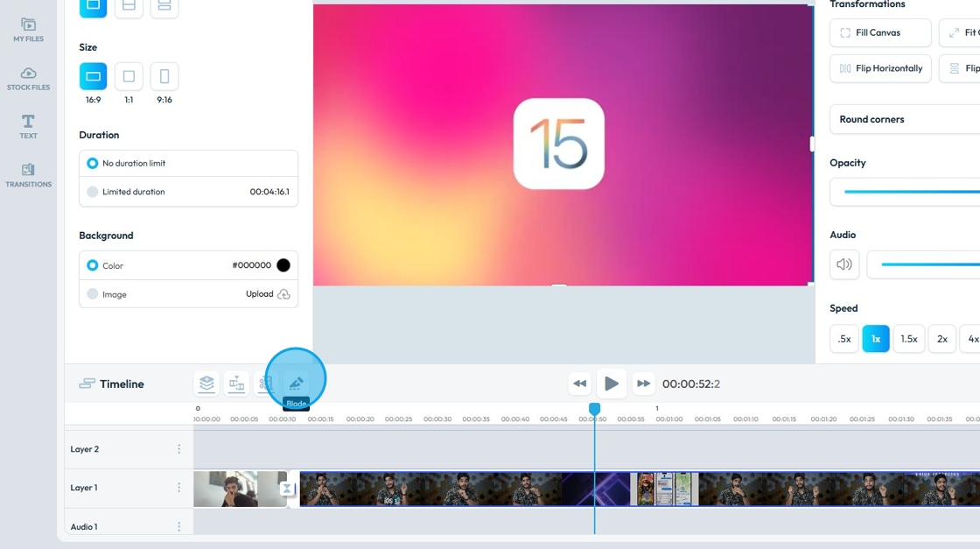
Task: Select the 16:9 canvas size
Action: (x=93, y=76)
